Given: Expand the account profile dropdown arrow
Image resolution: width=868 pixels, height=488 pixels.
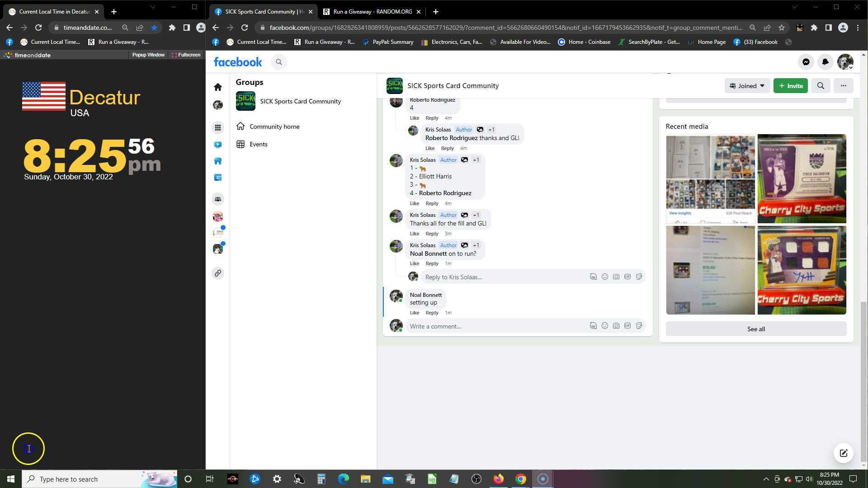Looking at the screenshot, I should coord(850,67).
